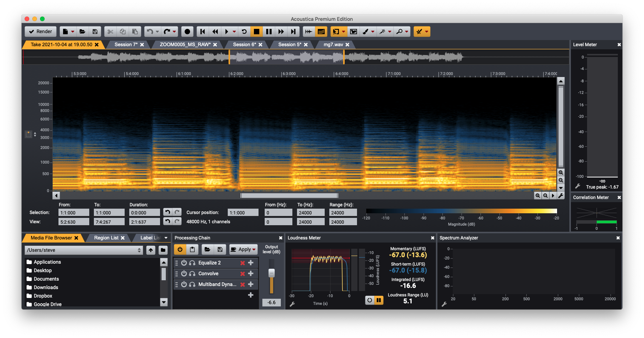Open Level Meter settings wrench icon
Viewport: 644px width, 338px height.
coord(577,186)
